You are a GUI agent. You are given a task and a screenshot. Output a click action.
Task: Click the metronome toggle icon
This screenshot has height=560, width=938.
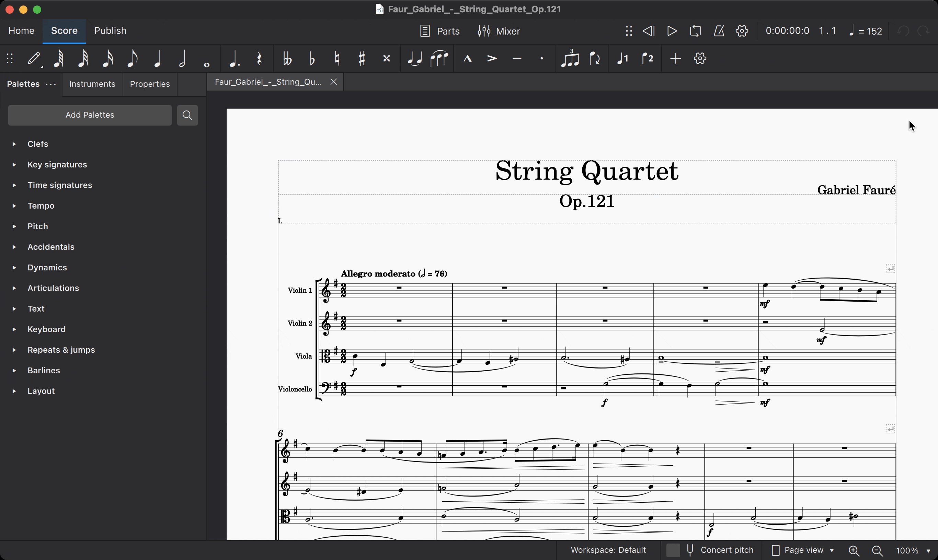(719, 31)
